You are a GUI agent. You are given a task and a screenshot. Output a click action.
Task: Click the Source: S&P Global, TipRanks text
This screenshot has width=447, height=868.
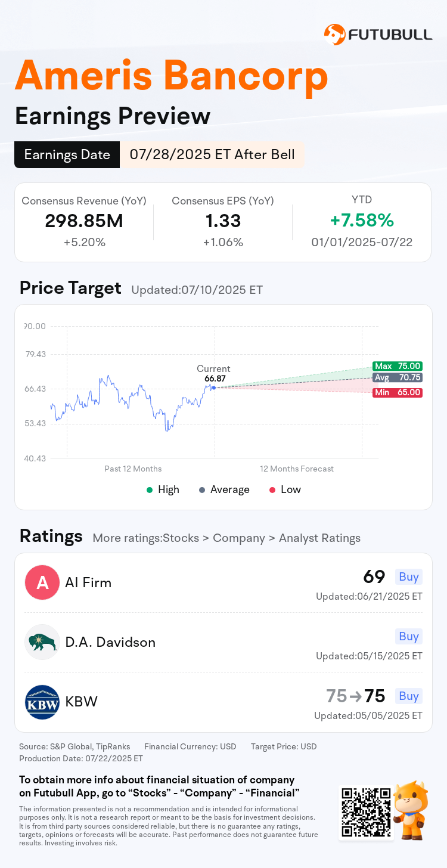click(74, 746)
